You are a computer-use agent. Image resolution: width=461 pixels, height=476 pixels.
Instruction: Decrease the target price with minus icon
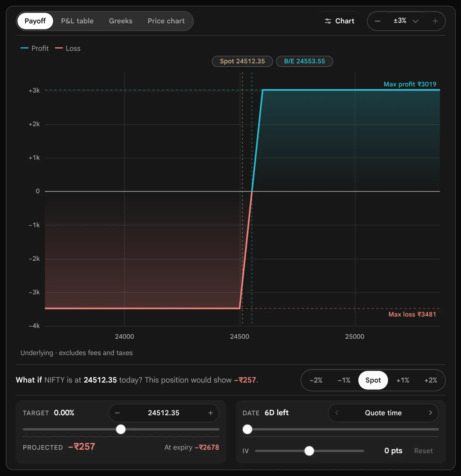[117, 413]
